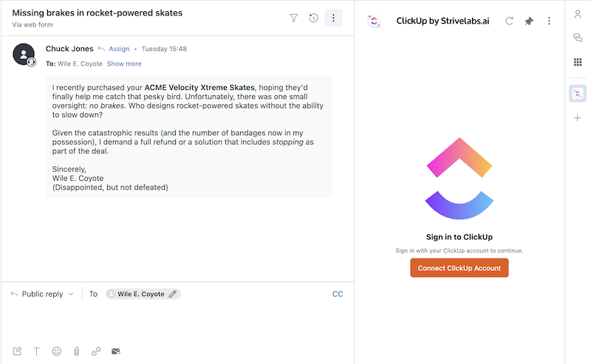Image resolution: width=591 pixels, height=364 pixels.
Task: Toggle the text formatting options icon
Action: (37, 351)
